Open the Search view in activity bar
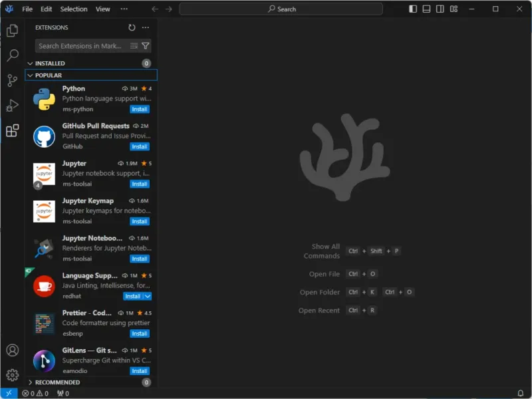 click(x=12, y=55)
